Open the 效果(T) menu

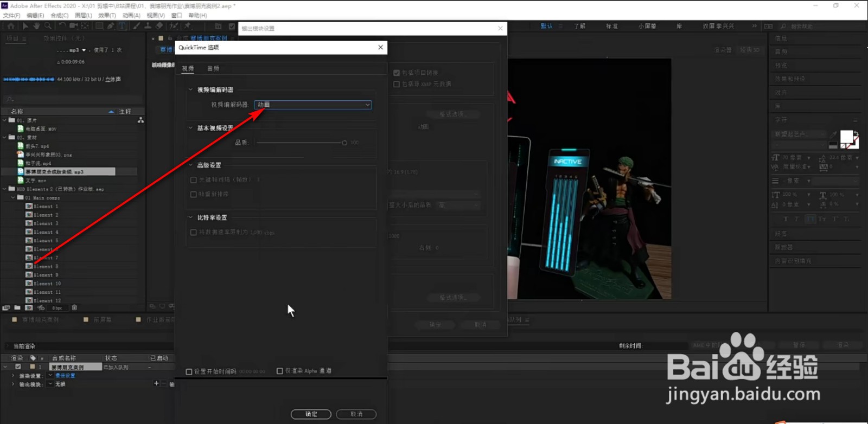click(107, 16)
